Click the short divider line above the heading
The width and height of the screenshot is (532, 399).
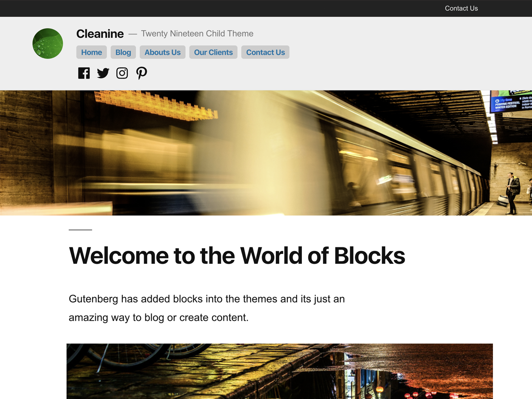pos(80,230)
